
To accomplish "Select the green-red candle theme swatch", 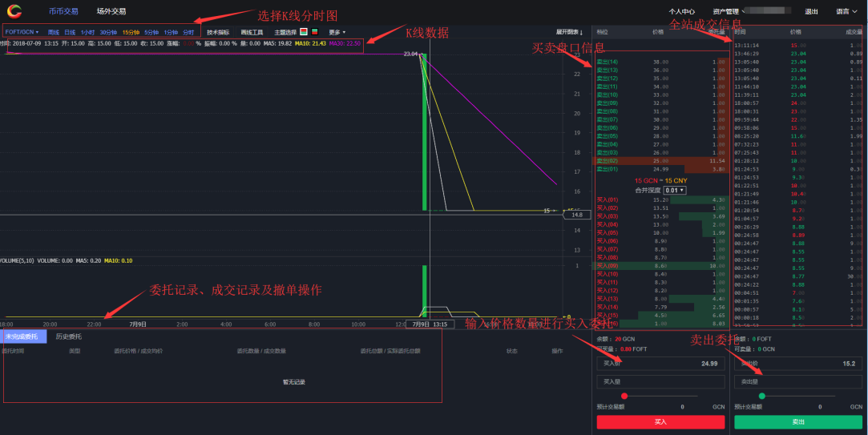I will click(x=315, y=32).
